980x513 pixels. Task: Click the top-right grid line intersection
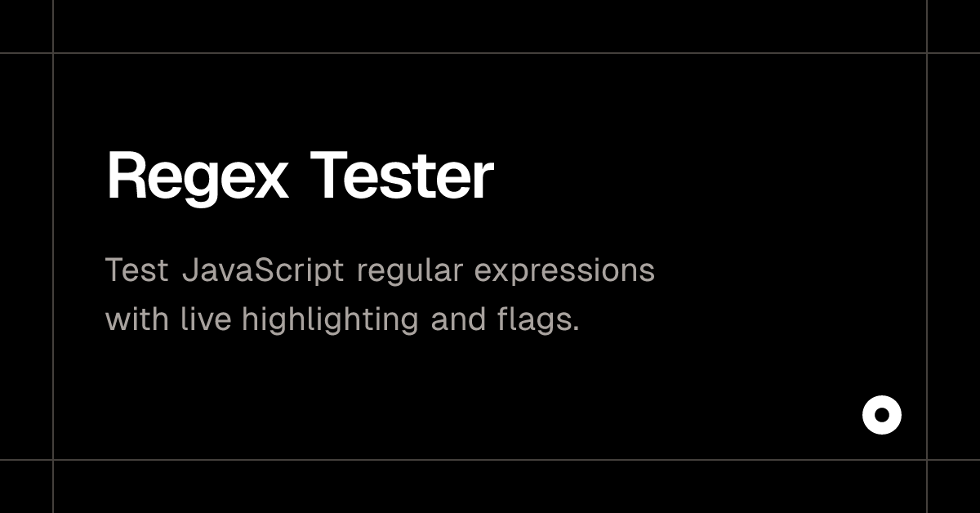[x=927, y=53]
